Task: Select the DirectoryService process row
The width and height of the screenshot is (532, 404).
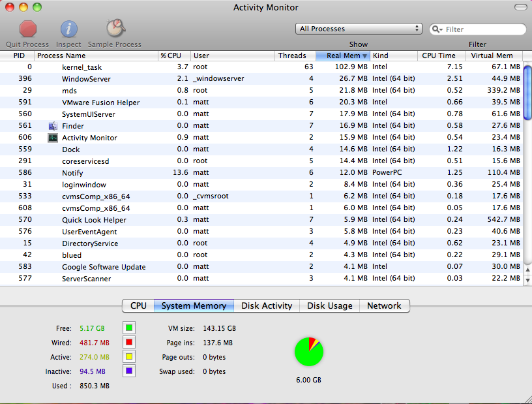Action: [261, 243]
